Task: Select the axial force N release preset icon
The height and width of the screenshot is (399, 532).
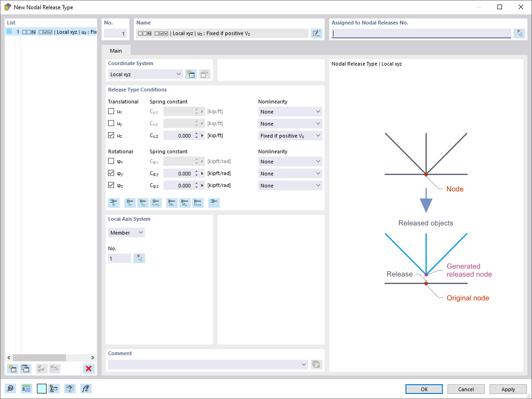Action: tap(114, 203)
